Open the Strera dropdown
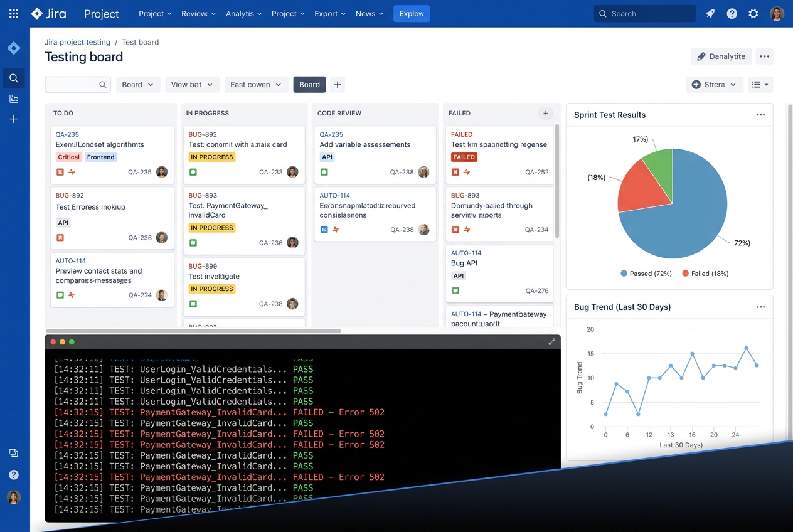The width and height of the screenshot is (793, 532). click(x=715, y=85)
